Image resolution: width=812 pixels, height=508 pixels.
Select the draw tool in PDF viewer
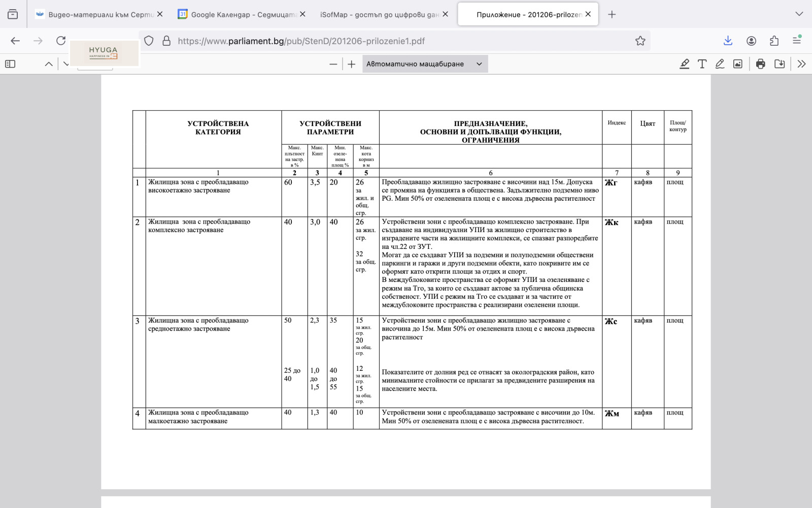[x=720, y=64]
